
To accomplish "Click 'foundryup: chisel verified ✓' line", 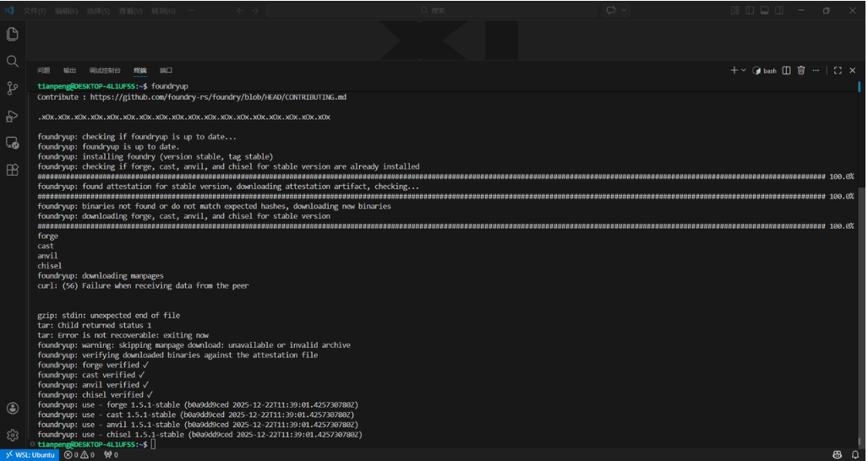I will point(96,395).
